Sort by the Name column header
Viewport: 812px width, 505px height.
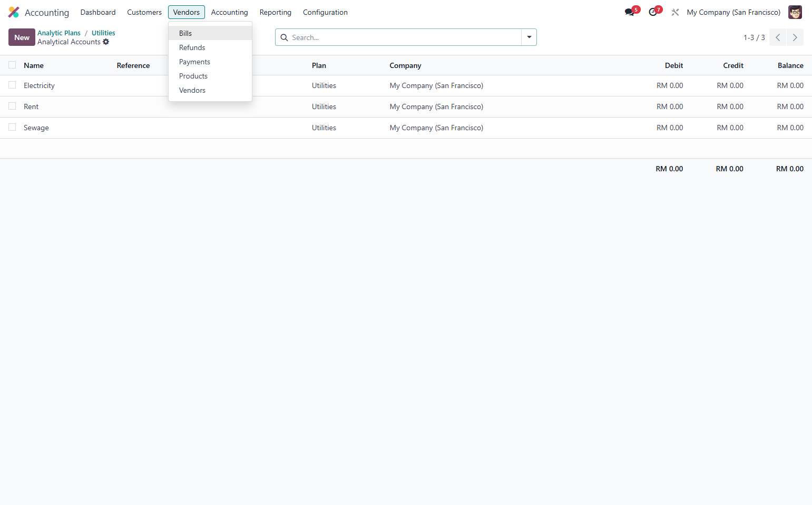34,65
